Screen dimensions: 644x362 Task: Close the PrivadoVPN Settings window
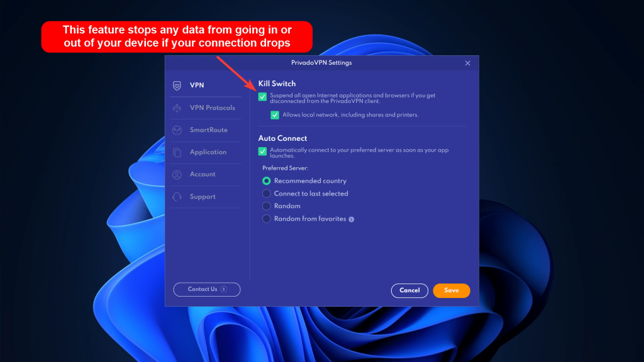pos(467,63)
